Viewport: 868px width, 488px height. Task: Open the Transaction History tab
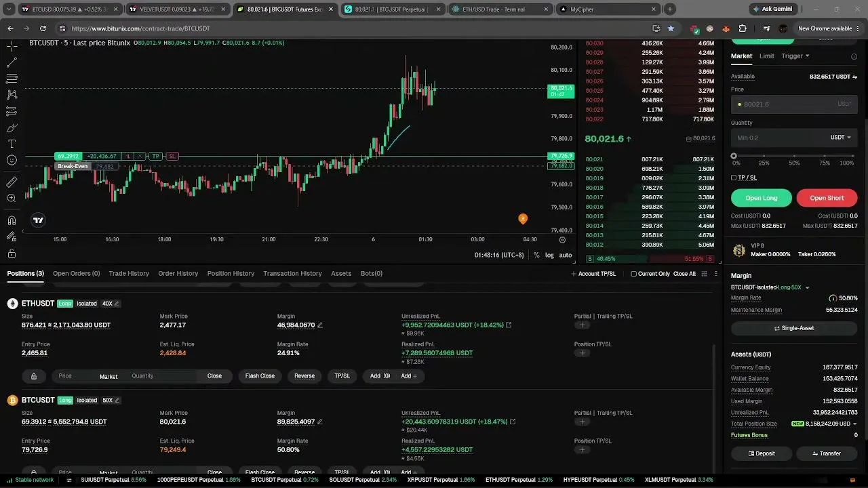[x=292, y=274]
